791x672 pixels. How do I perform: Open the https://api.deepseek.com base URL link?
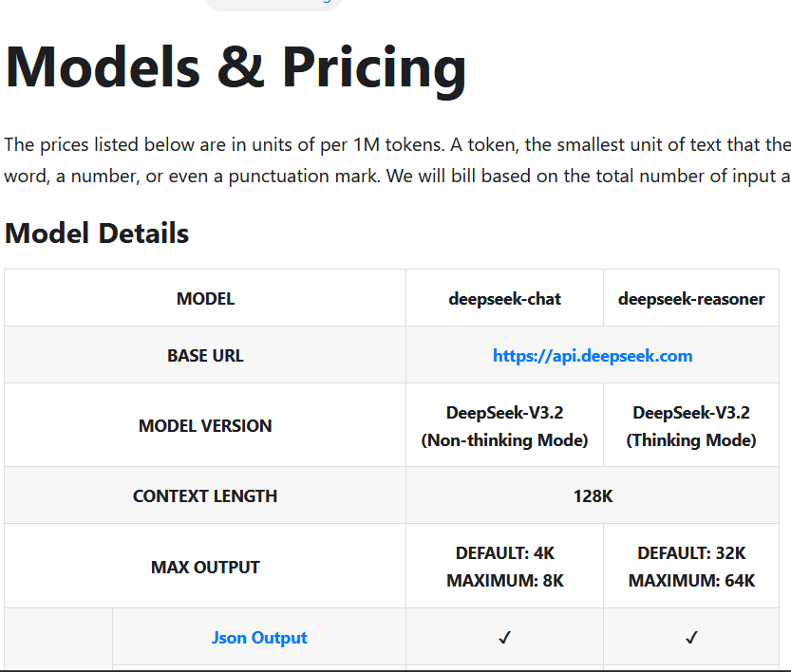pos(593,356)
